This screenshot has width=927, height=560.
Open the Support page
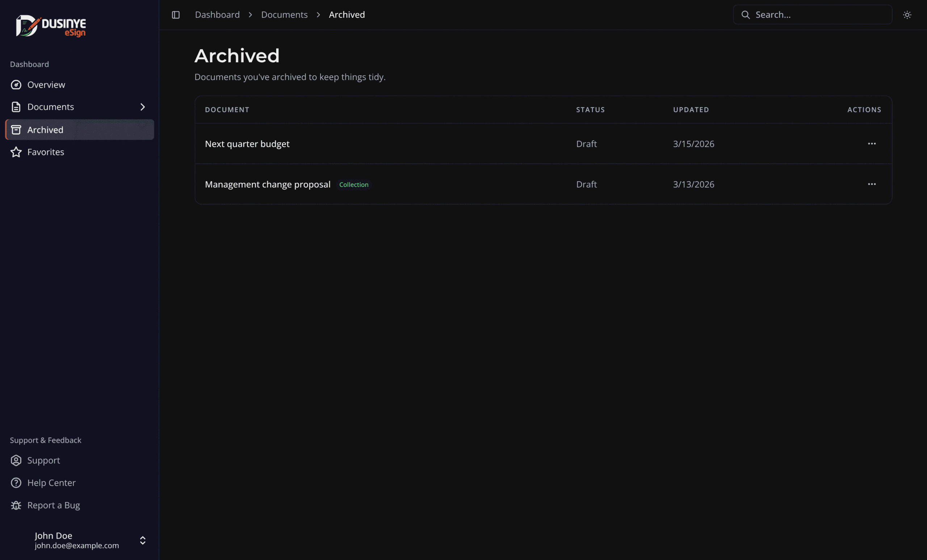80,460
